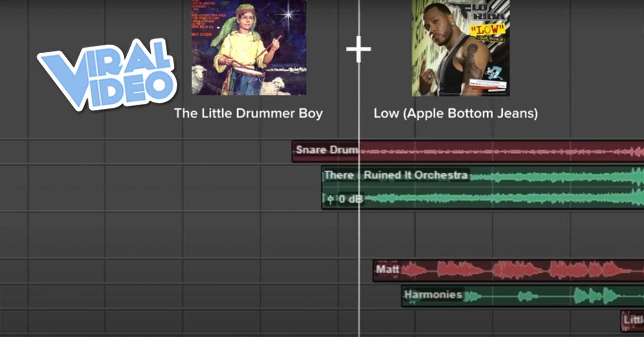
Task: Select the There I Ruined It Orchestra label
Action: [395, 175]
